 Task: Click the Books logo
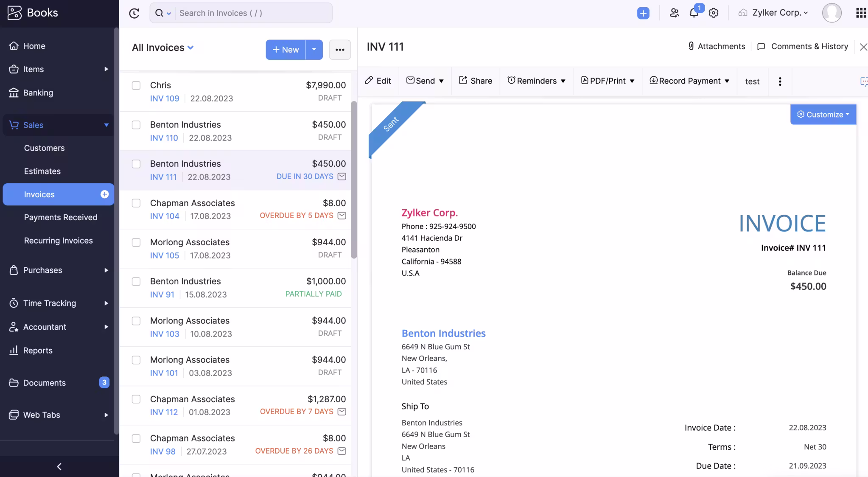(33, 13)
